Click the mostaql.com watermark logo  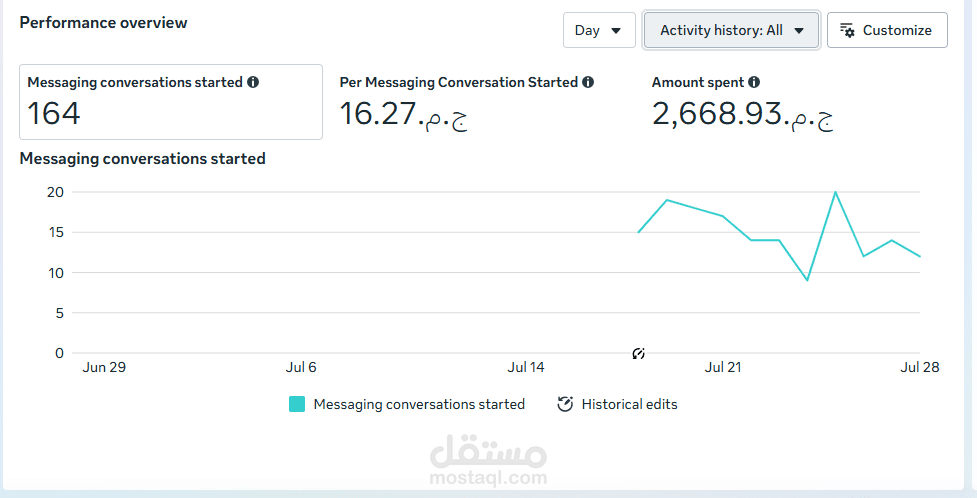488,460
